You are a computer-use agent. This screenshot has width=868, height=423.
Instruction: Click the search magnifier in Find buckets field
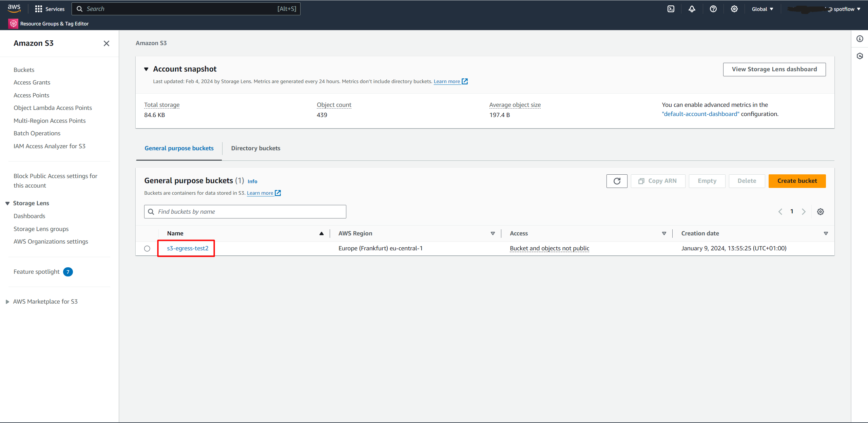[151, 212]
